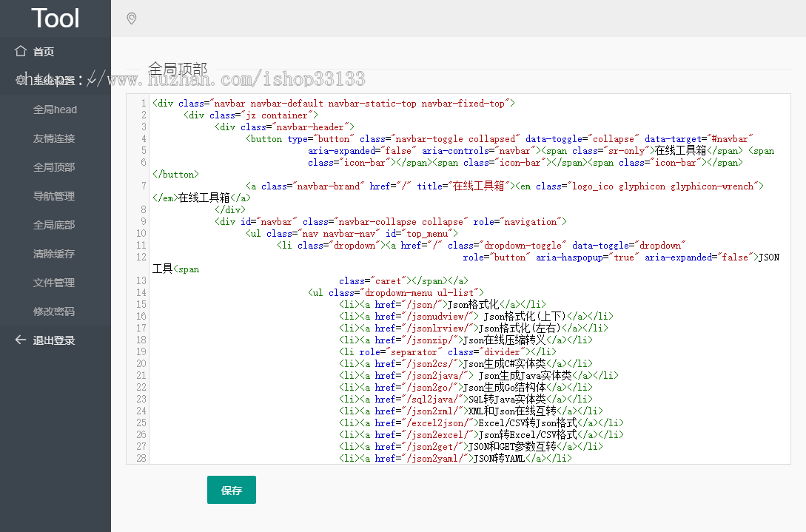Select 全局顶部 in the sidebar
Viewport: 806px width, 532px height.
coord(56,167)
